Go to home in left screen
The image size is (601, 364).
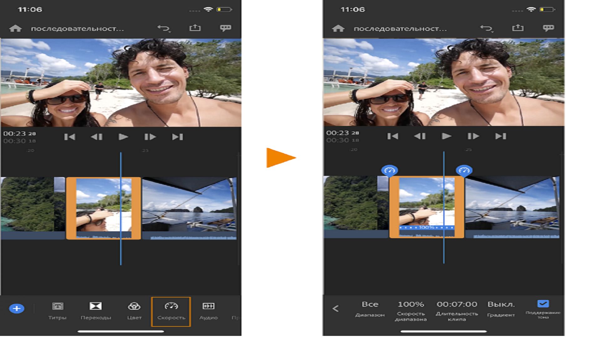[x=15, y=28]
